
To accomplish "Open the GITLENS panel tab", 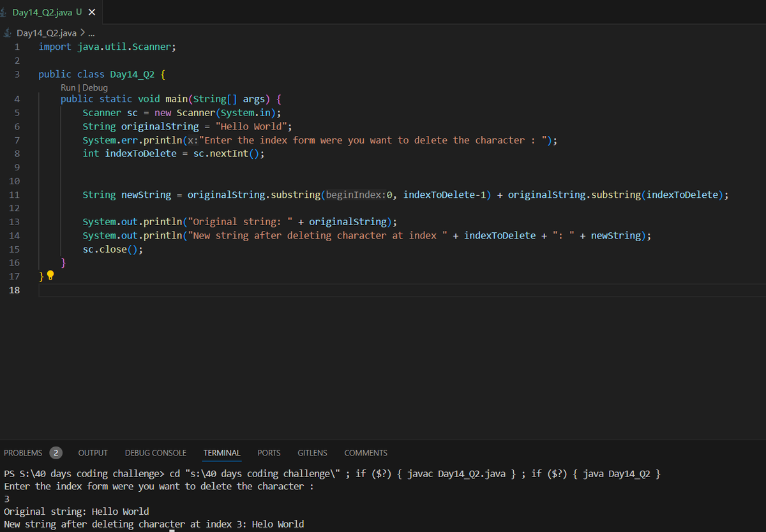I will 312,453.
